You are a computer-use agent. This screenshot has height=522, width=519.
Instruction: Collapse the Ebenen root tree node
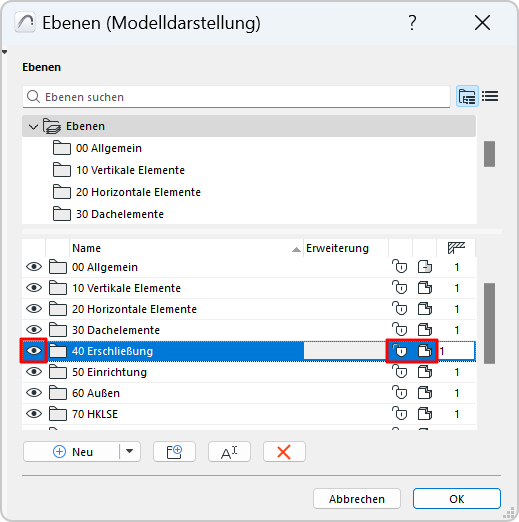(x=33, y=126)
